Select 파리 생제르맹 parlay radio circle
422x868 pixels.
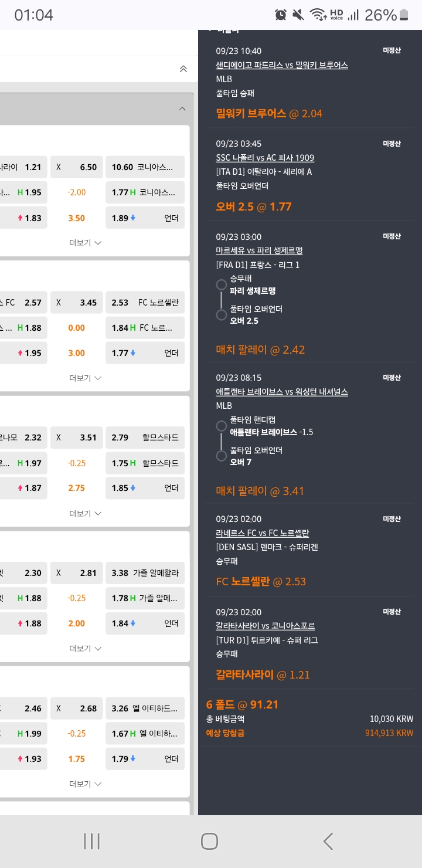coord(222,285)
